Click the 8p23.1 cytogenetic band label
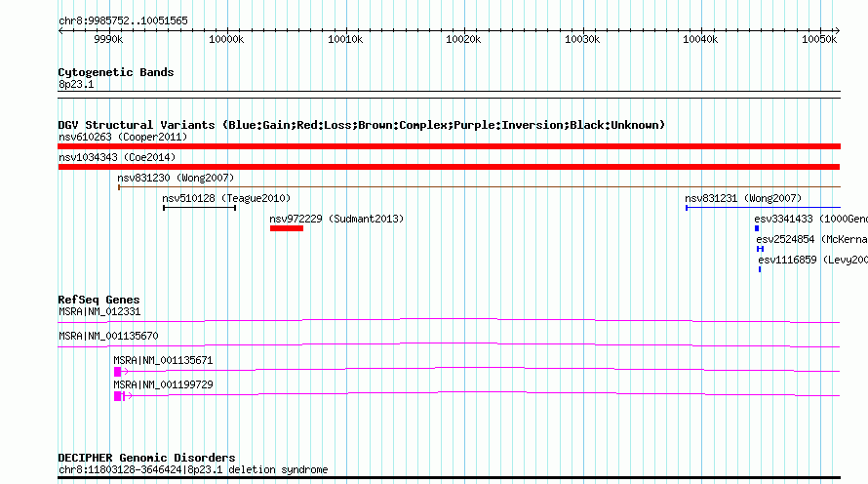 pos(76,84)
